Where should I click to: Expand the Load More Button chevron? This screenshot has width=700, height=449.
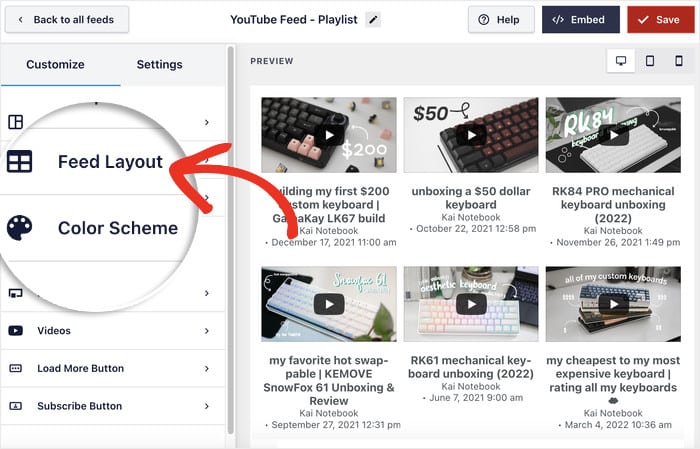207,368
